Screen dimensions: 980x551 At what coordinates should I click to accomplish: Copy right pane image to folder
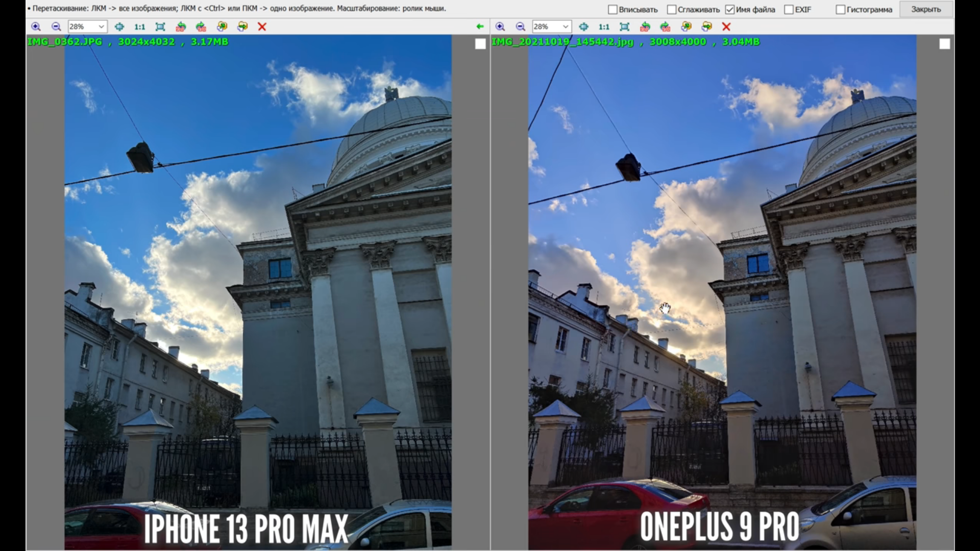[x=687, y=27]
